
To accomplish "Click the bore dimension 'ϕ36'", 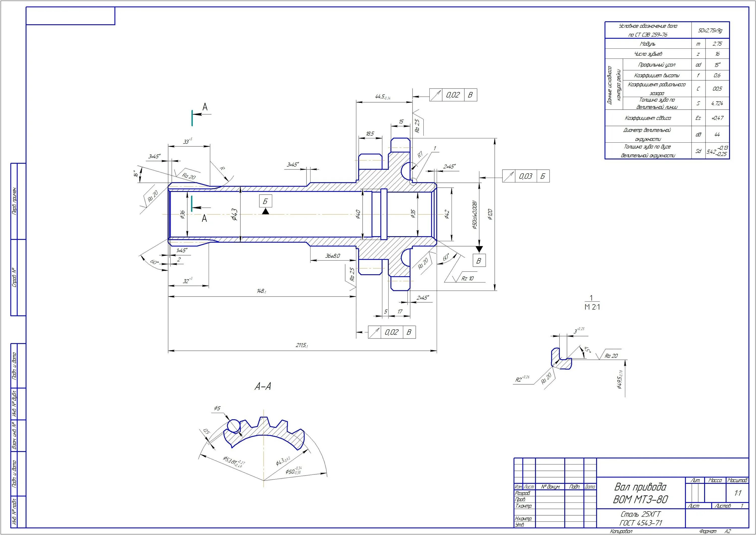I will pyautogui.click(x=182, y=214).
